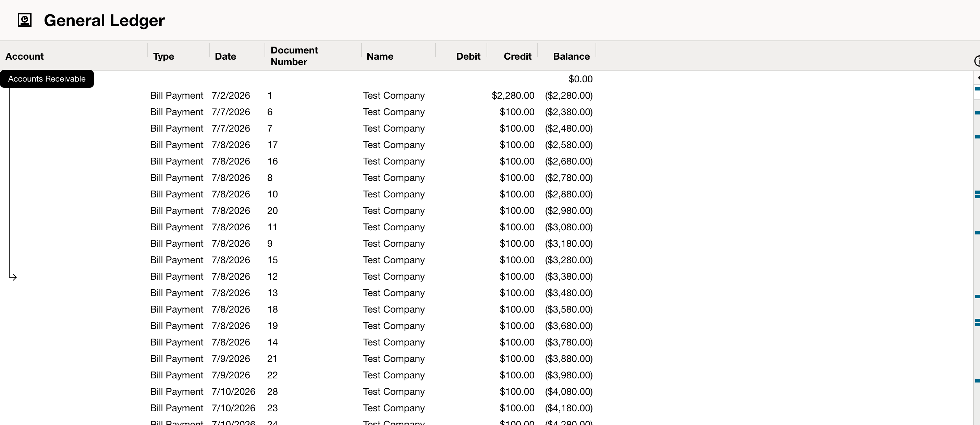Click document number 20
This screenshot has height=425, width=980.
point(272,211)
